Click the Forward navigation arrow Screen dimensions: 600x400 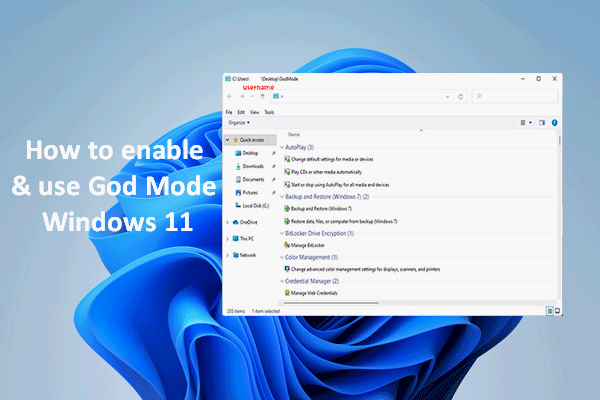pos(242,96)
